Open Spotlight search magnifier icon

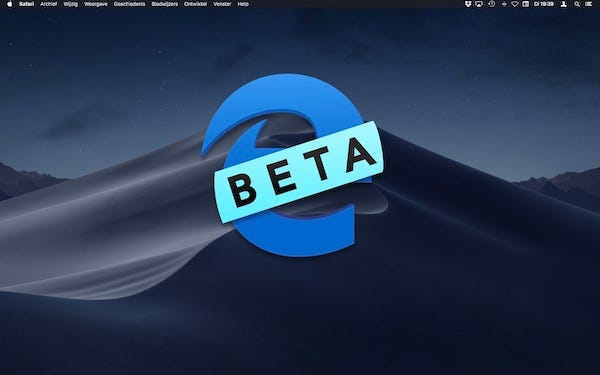click(577, 4)
